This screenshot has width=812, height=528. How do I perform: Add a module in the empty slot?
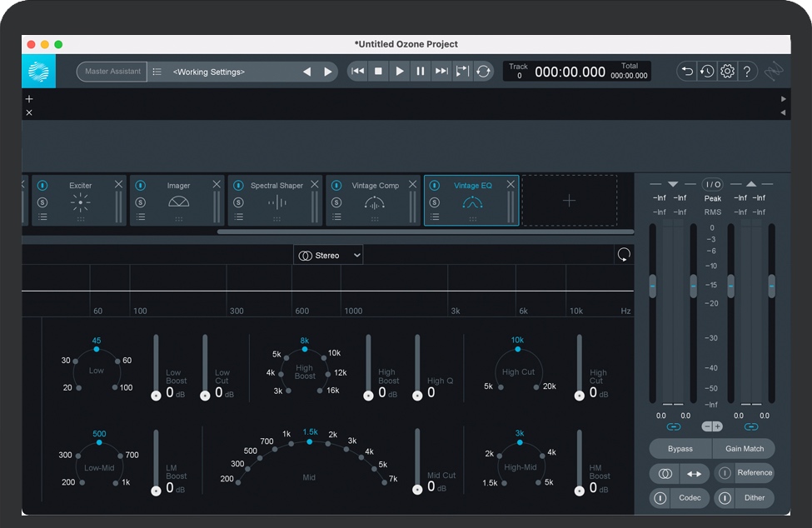pos(569,201)
